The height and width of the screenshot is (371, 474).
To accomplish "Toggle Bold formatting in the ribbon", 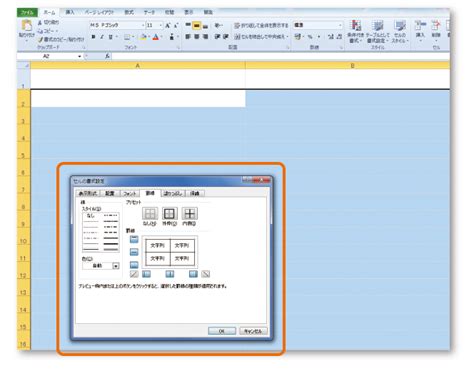I will click(93, 37).
